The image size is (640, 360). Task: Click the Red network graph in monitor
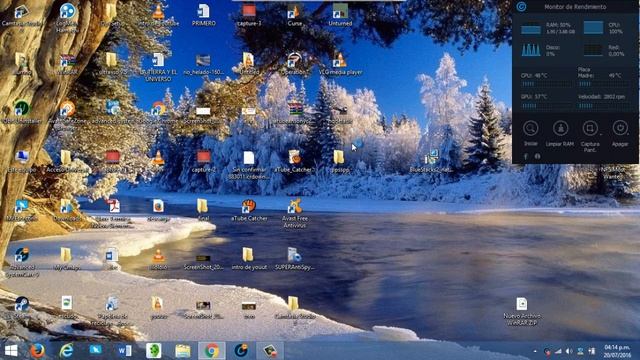click(593, 50)
